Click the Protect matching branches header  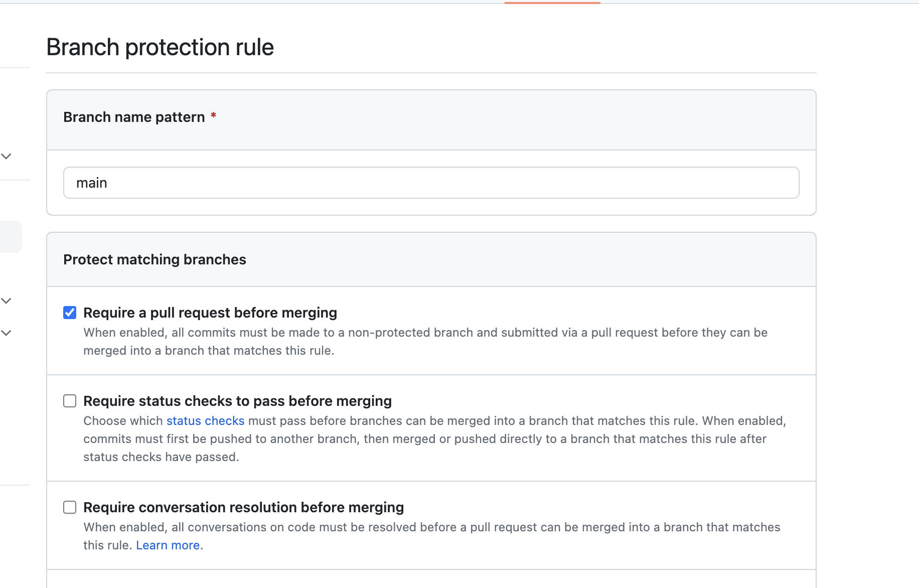click(155, 259)
